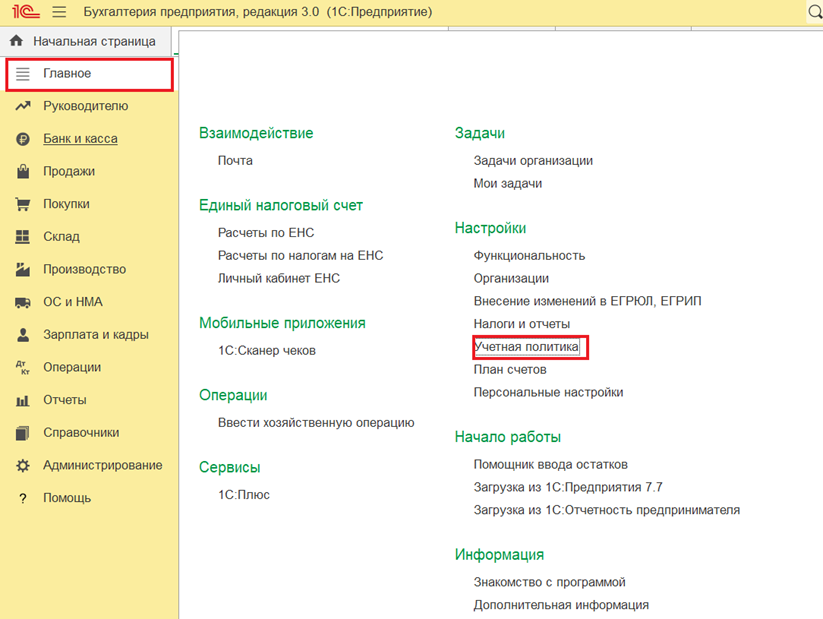
Task: Click the Взаимодействие heading
Action: (x=256, y=133)
